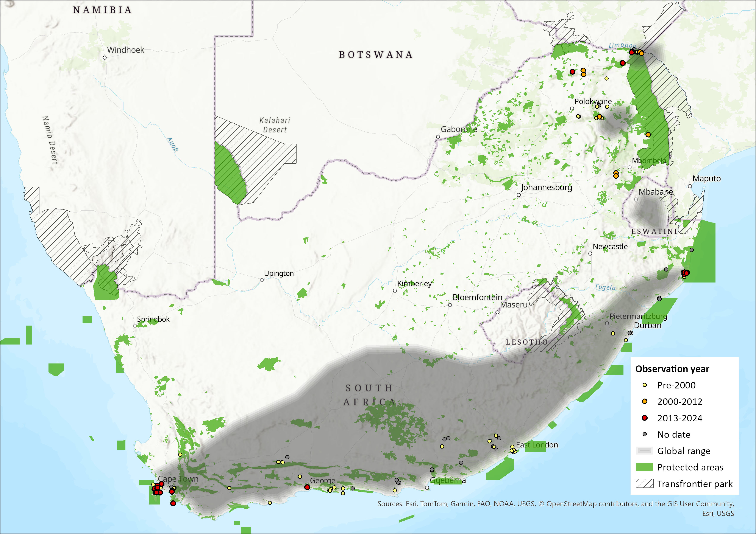Click the Maputo city marker circle
The height and width of the screenshot is (534, 756).
[x=690, y=186]
